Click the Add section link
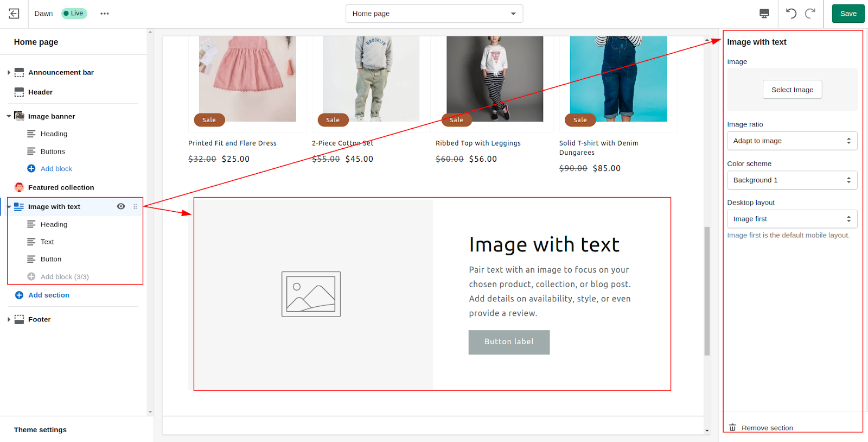The image size is (868, 442). click(49, 295)
